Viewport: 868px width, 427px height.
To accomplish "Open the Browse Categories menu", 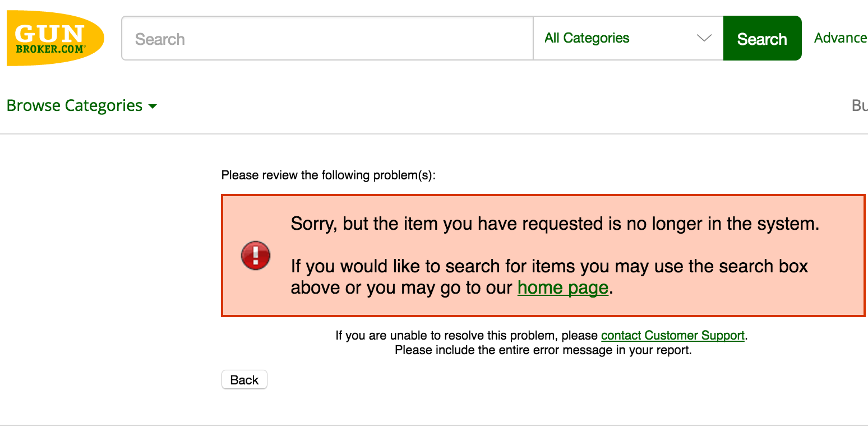I will [x=75, y=106].
